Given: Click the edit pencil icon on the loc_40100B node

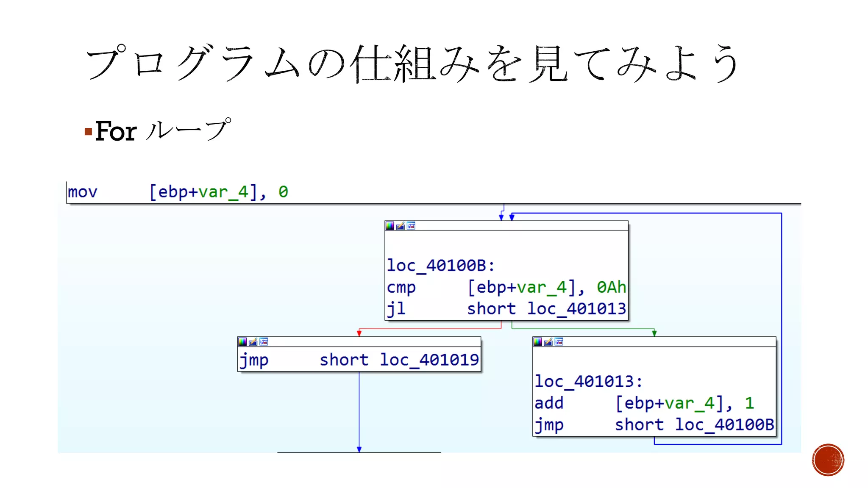Looking at the screenshot, I should point(401,226).
